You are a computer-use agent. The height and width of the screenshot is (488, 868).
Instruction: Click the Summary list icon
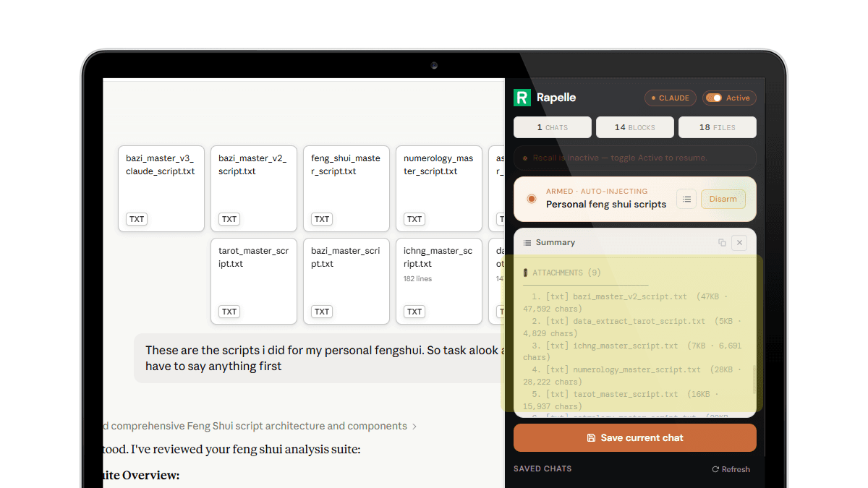[527, 243]
